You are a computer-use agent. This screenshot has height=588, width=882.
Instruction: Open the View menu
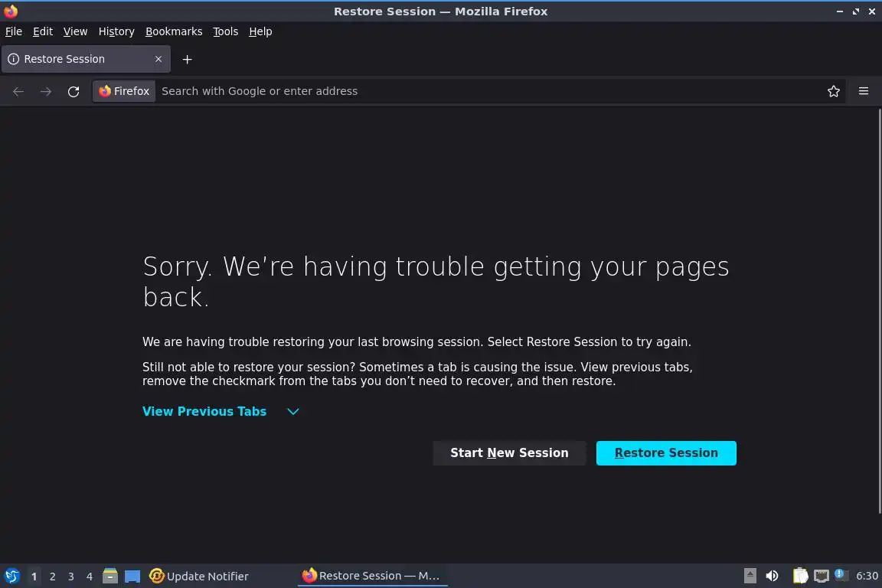pos(75,31)
